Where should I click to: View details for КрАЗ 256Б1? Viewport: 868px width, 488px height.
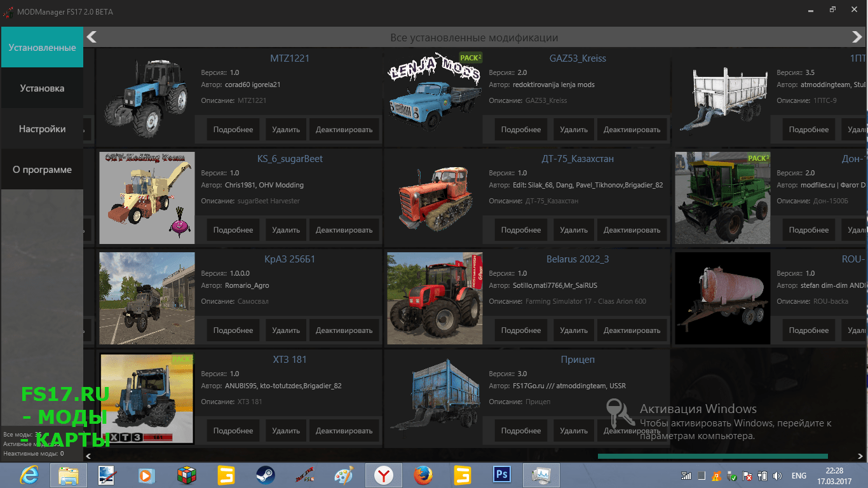(x=233, y=330)
